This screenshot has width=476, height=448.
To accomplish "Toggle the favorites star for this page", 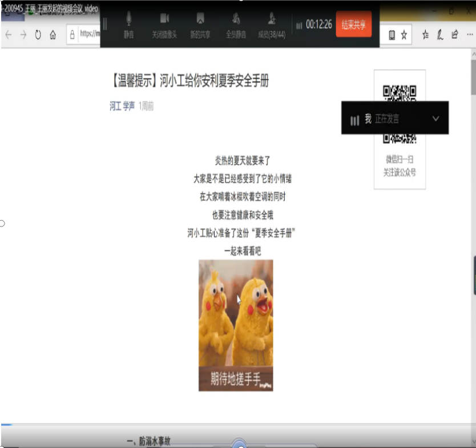I will [x=404, y=34].
